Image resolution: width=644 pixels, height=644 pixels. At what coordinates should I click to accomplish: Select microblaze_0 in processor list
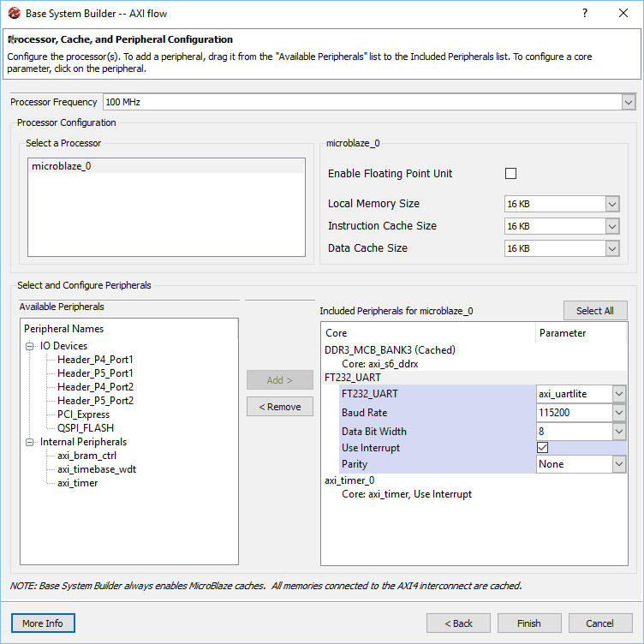coord(61,166)
